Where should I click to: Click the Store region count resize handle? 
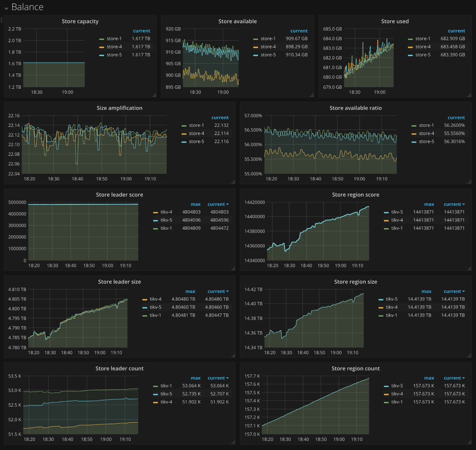coord(469,442)
